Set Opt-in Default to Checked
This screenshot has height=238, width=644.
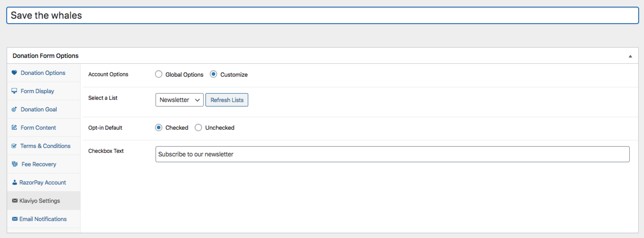coord(158,127)
